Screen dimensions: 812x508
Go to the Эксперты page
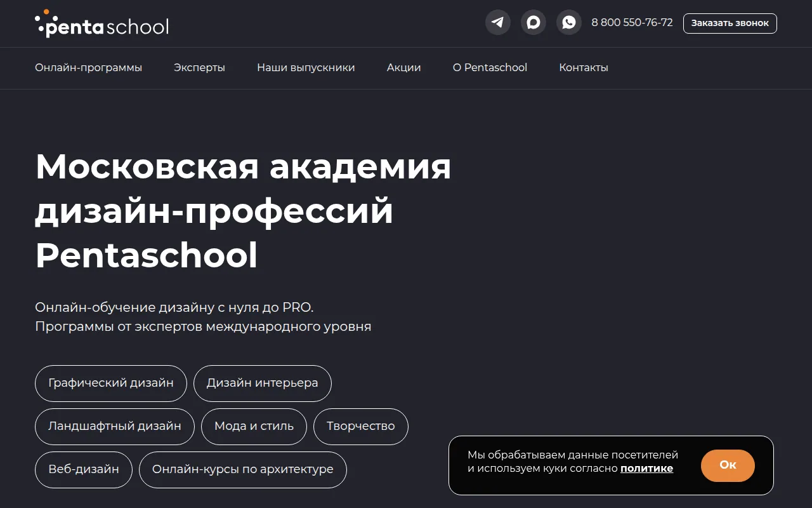[199, 67]
